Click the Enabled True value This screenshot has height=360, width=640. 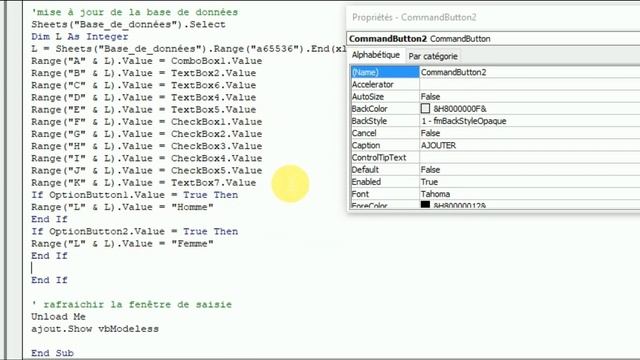point(530,182)
